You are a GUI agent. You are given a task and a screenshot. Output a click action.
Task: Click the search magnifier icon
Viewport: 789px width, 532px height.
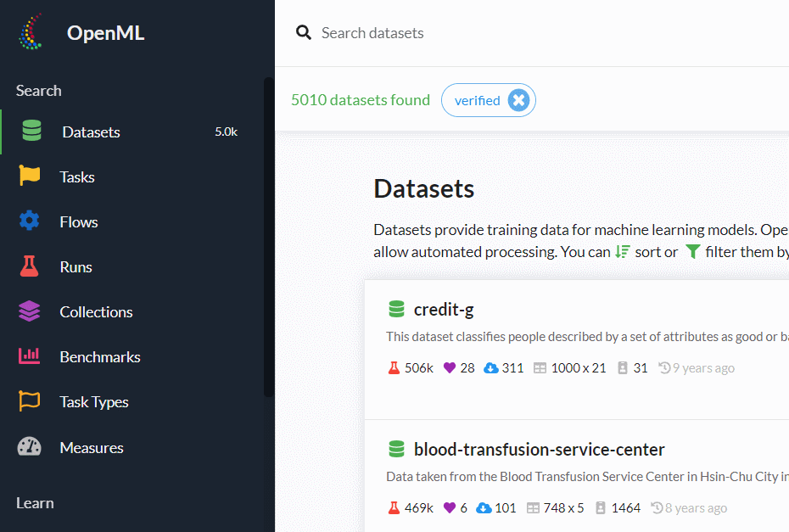pyautogui.click(x=303, y=33)
